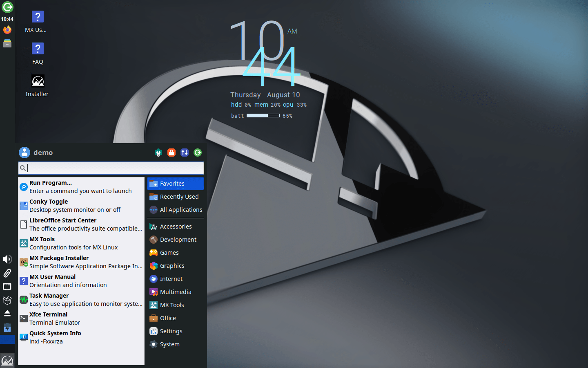Viewport: 588px width, 368px height.
Task: Click the eject removable media icon
Action: click(x=7, y=314)
